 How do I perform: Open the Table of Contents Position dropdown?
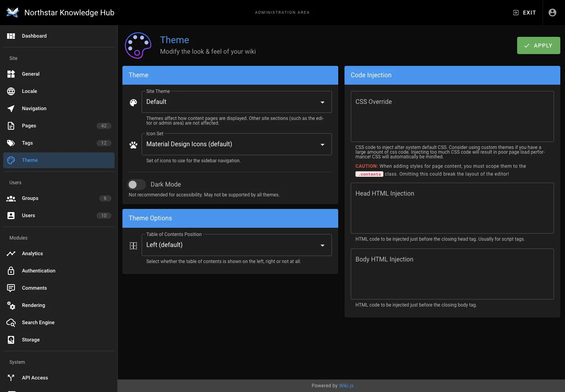(237, 245)
